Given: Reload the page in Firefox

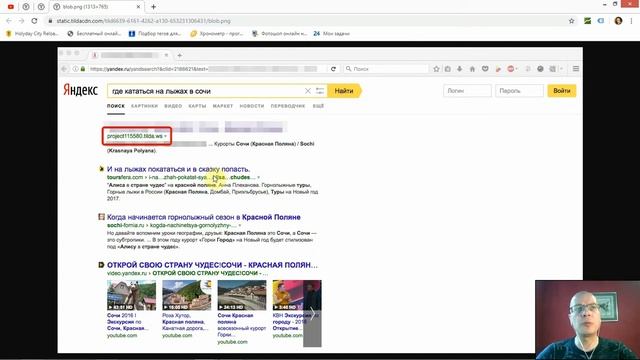Looking at the screenshot, I should click(333, 69).
